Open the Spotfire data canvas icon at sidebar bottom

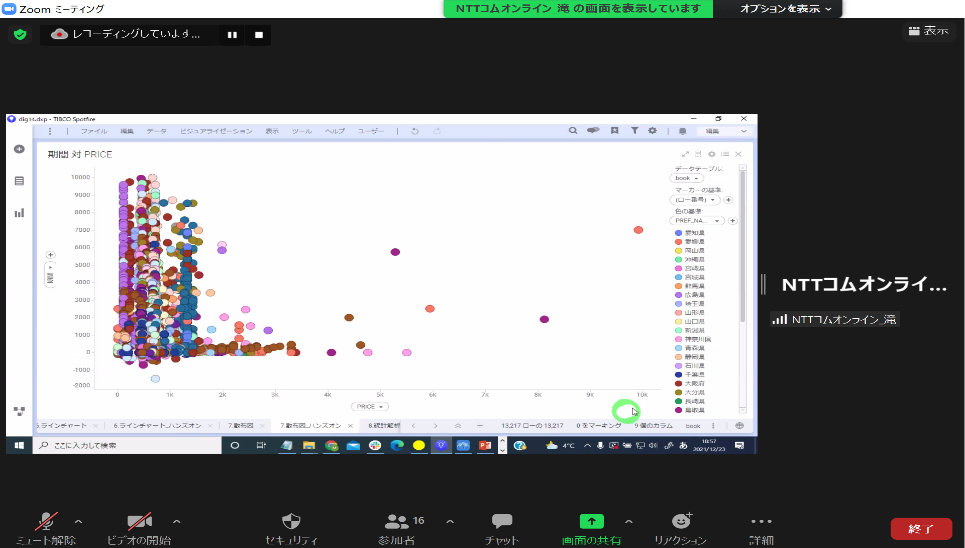click(19, 411)
